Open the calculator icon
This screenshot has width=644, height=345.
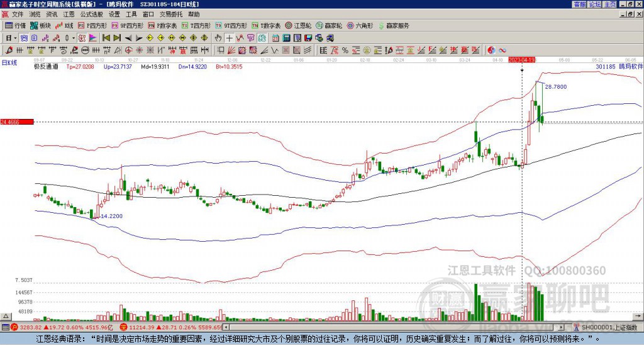click(x=287, y=38)
